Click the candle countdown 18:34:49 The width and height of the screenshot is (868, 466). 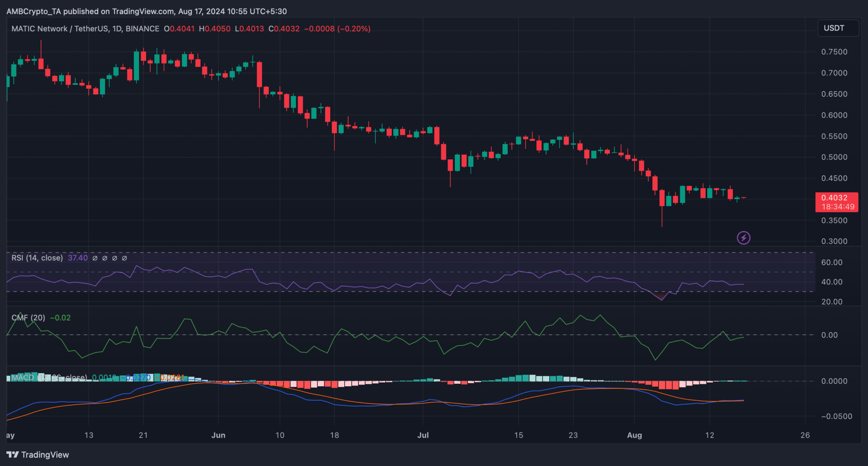[x=838, y=207]
